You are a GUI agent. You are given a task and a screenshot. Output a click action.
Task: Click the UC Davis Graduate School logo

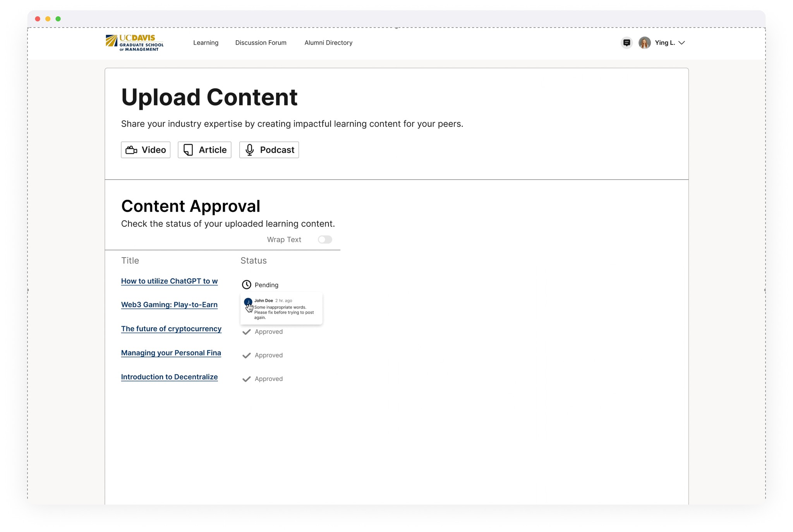coord(135,43)
